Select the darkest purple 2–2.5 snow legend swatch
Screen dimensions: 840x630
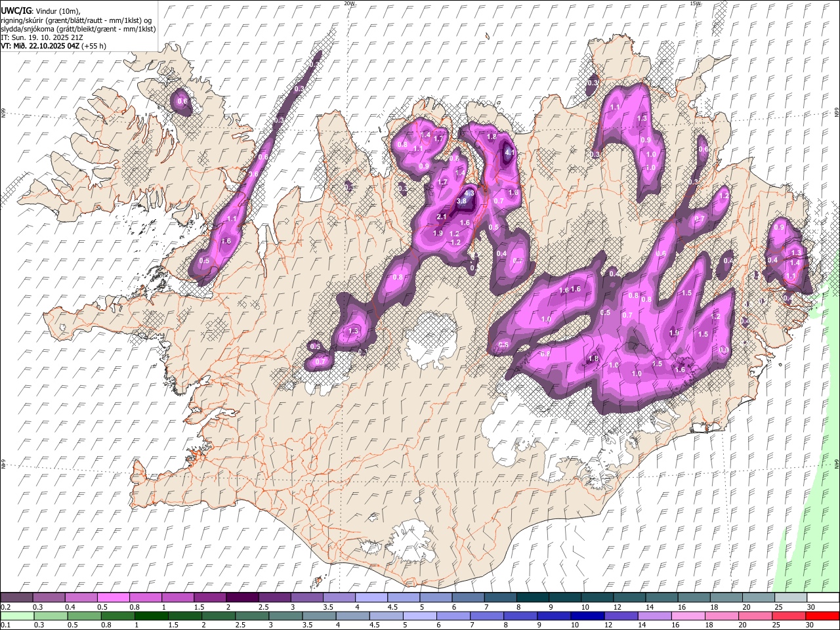241,597
